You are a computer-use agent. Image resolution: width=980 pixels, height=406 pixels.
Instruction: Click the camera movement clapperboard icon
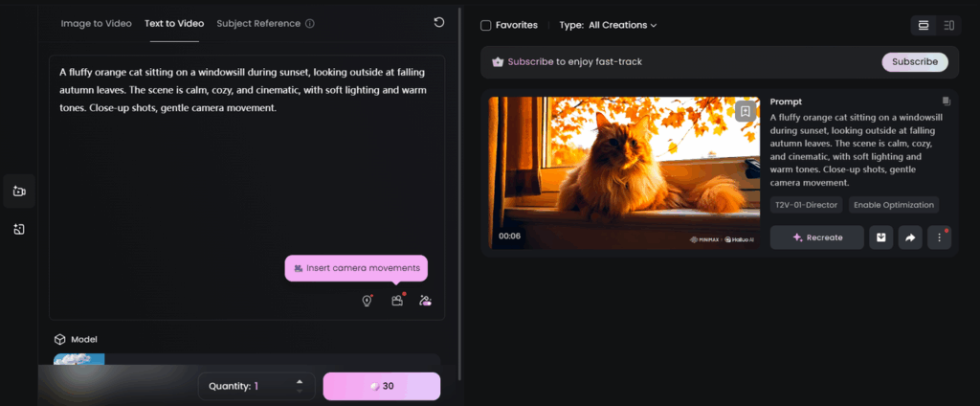396,301
